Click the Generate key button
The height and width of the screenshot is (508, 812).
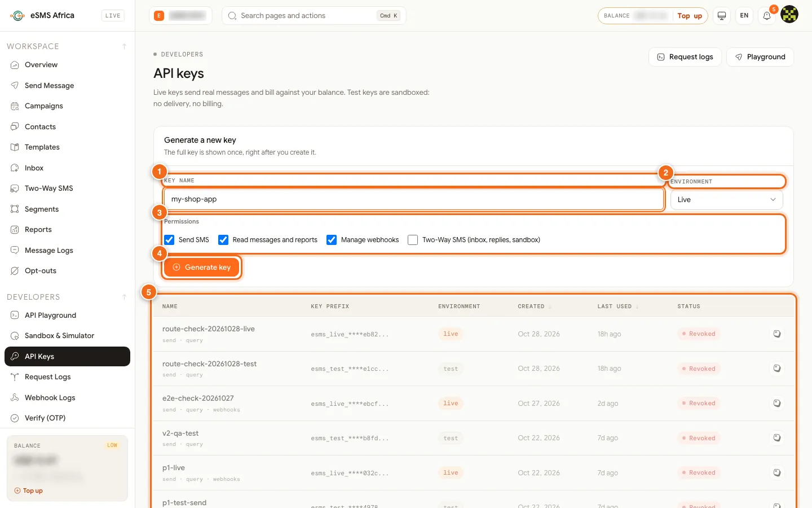pyautogui.click(x=202, y=268)
